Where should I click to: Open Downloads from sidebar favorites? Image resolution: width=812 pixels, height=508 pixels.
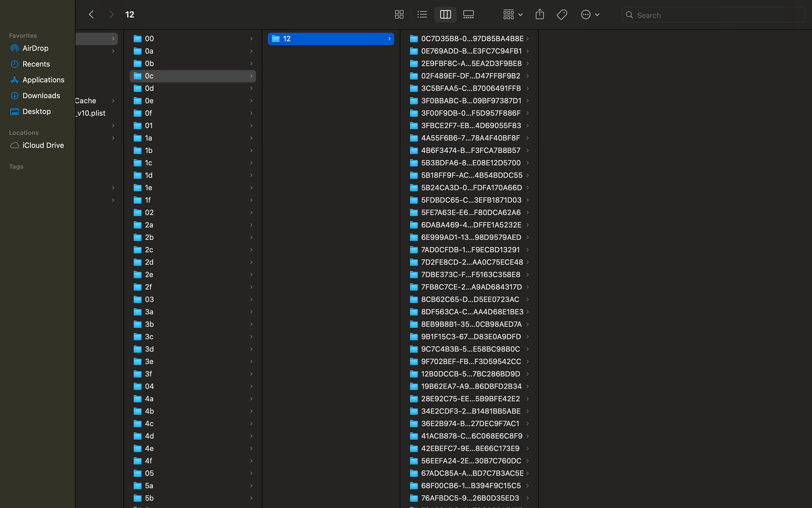click(x=41, y=96)
